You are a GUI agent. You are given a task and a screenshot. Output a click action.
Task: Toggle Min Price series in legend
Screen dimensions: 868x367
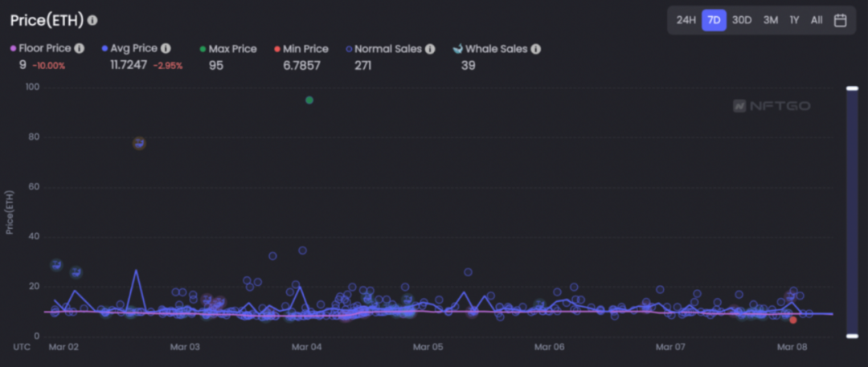coord(301,49)
